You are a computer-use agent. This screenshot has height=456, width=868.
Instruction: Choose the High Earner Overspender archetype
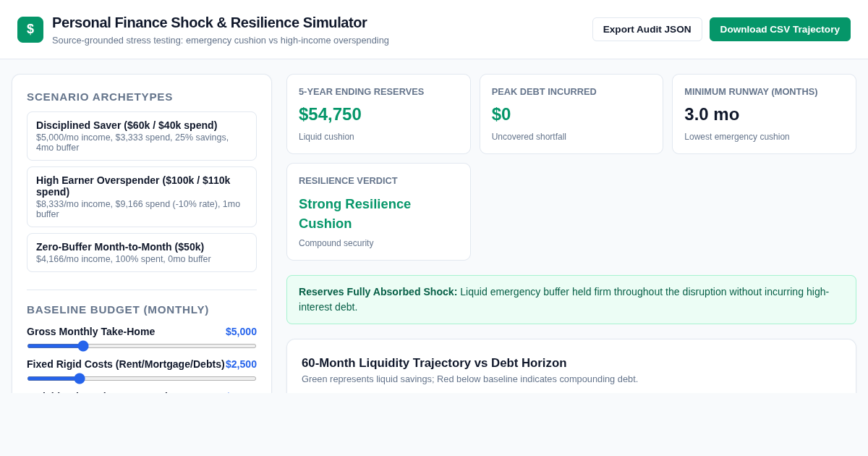(x=142, y=197)
